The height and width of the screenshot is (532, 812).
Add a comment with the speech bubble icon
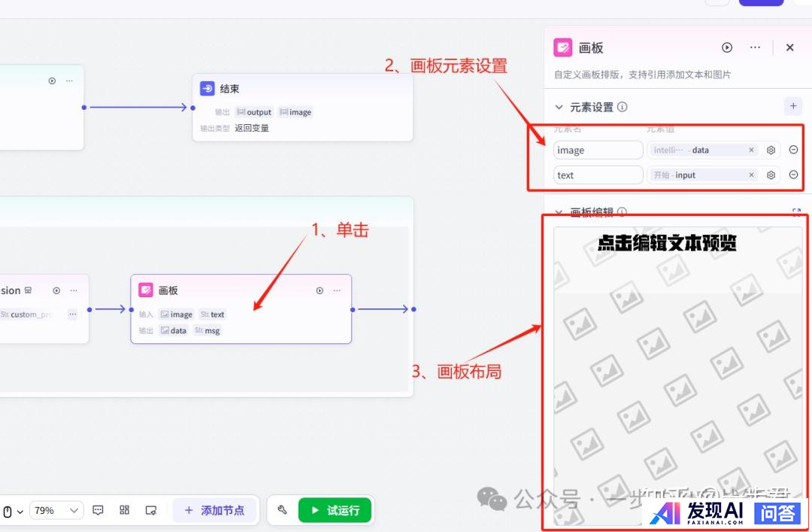coord(98,510)
